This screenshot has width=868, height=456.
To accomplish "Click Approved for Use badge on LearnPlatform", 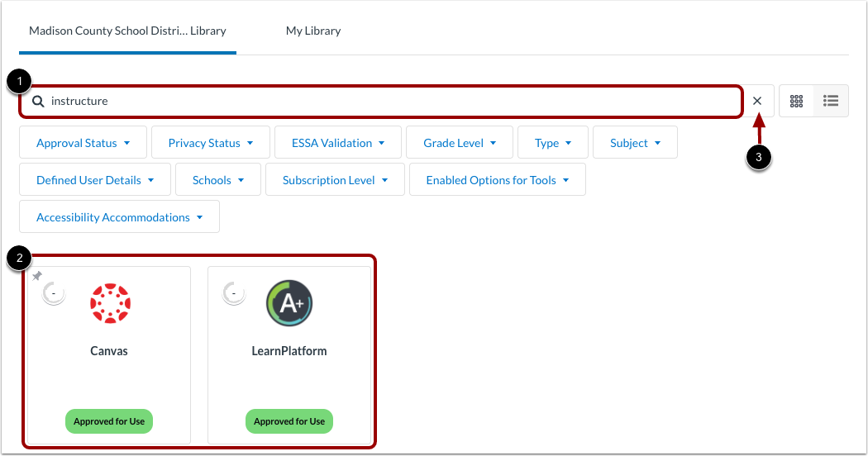I will (289, 421).
